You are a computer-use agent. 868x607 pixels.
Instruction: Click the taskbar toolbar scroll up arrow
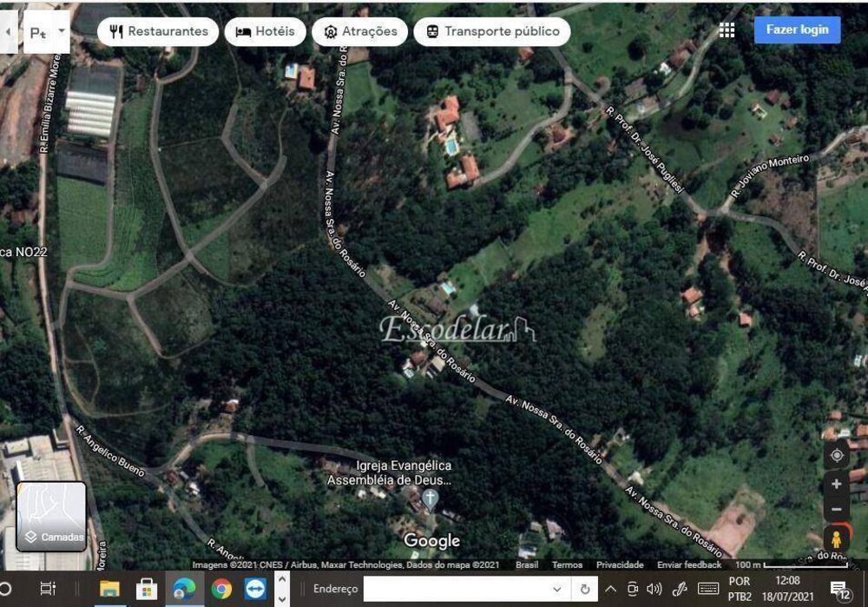pyautogui.click(x=282, y=580)
